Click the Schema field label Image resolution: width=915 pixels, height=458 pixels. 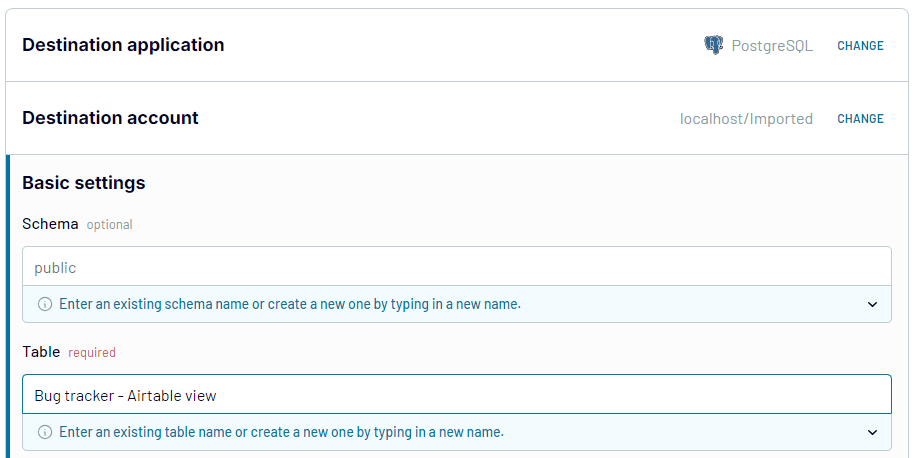pyautogui.click(x=50, y=223)
